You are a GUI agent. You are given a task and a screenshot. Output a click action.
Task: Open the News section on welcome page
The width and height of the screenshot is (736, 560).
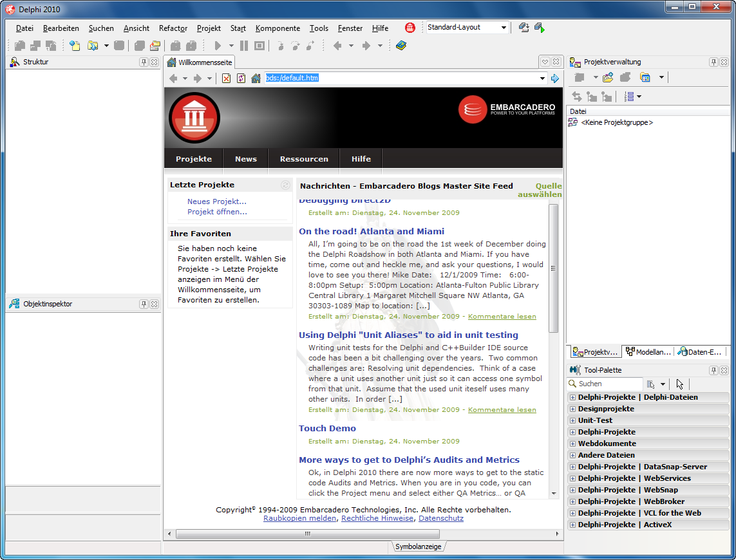coord(246,158)
